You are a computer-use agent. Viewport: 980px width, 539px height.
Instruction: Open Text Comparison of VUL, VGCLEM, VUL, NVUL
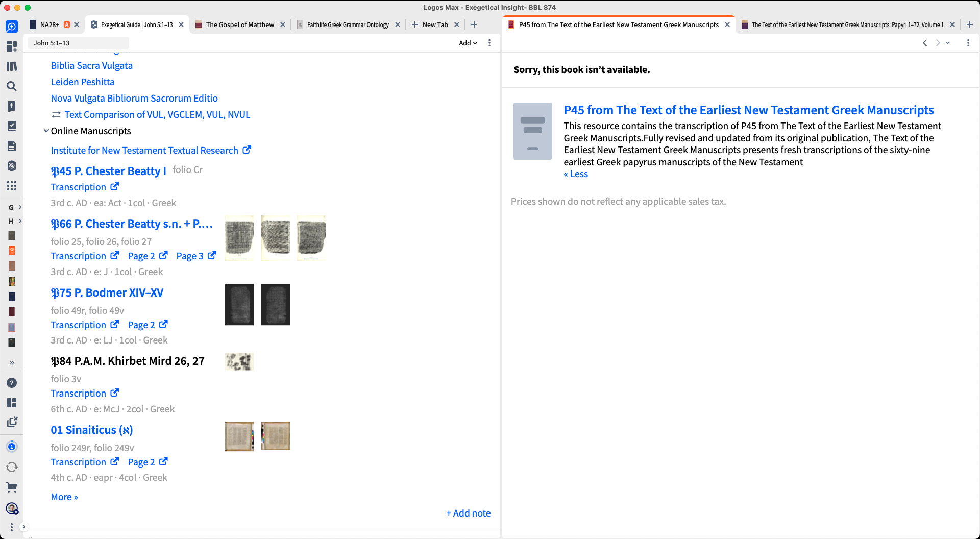pos(157,115)
